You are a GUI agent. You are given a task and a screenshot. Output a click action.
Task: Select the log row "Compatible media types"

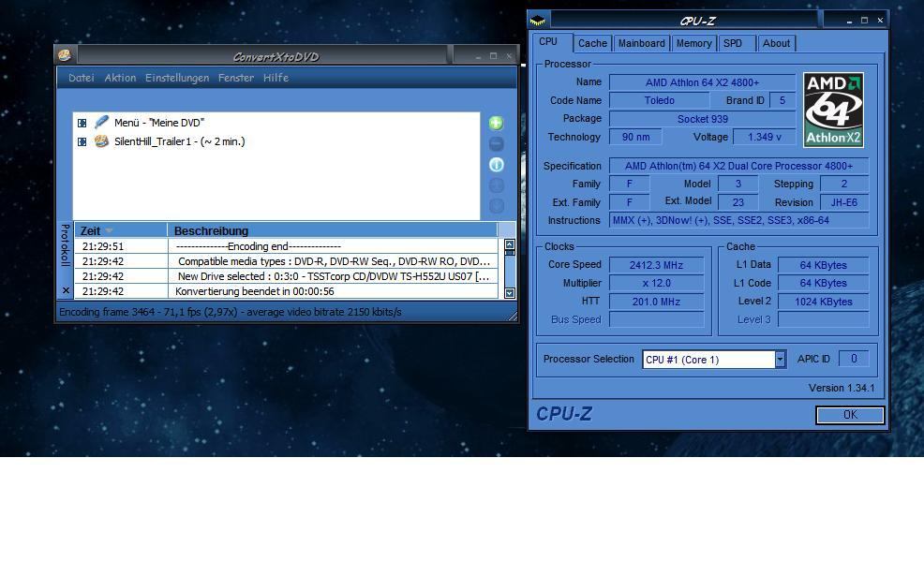(287, 261)
